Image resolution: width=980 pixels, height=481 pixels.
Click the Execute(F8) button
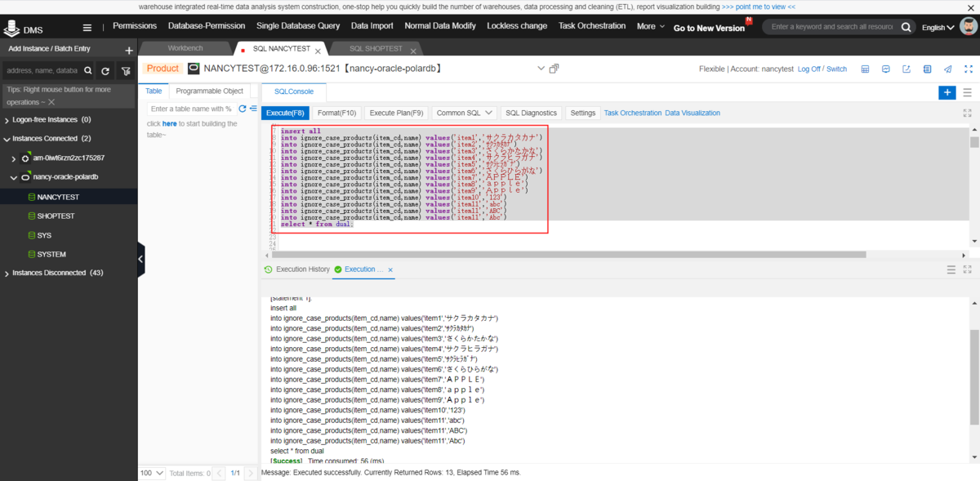(x=285, y=113)
